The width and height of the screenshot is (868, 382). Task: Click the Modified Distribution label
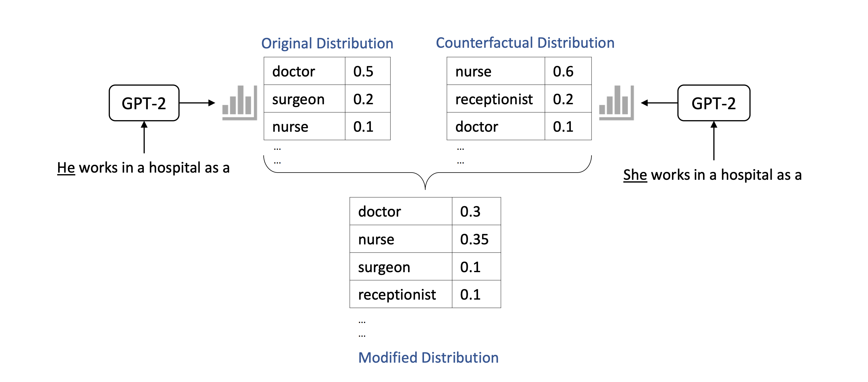[428, 357]
